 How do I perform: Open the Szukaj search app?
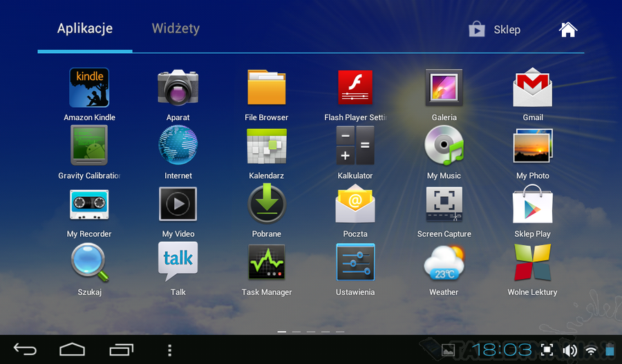point(89,262)
